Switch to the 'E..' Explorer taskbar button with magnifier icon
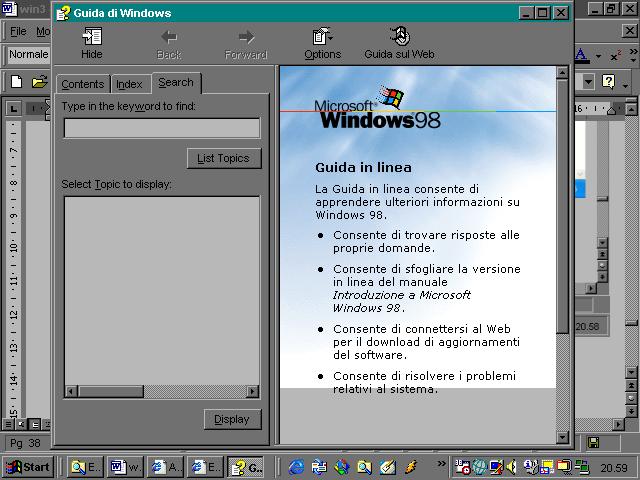 coord(85,467)
